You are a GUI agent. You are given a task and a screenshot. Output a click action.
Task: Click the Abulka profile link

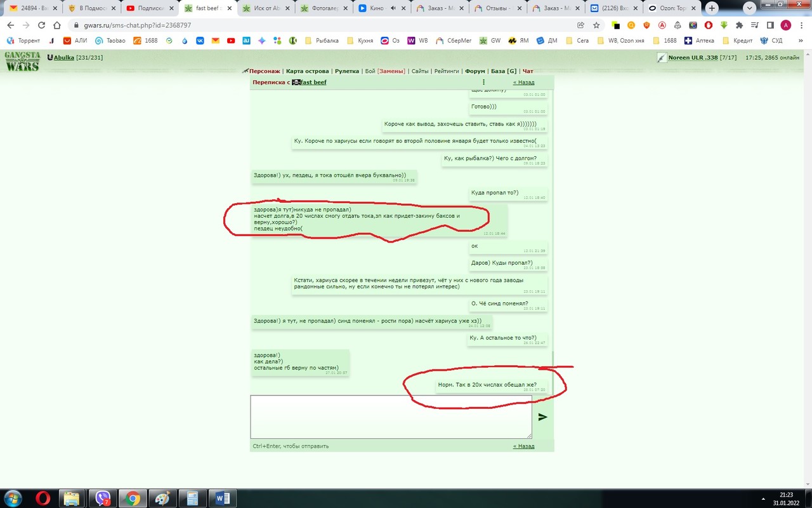pyautogui.click(x=64, y=57)
